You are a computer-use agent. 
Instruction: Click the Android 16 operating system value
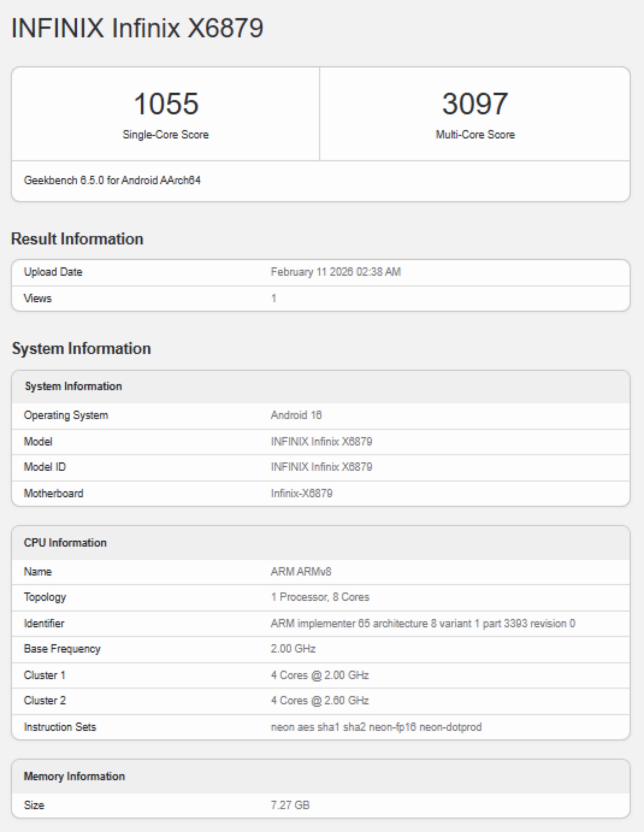click(296, 415)
